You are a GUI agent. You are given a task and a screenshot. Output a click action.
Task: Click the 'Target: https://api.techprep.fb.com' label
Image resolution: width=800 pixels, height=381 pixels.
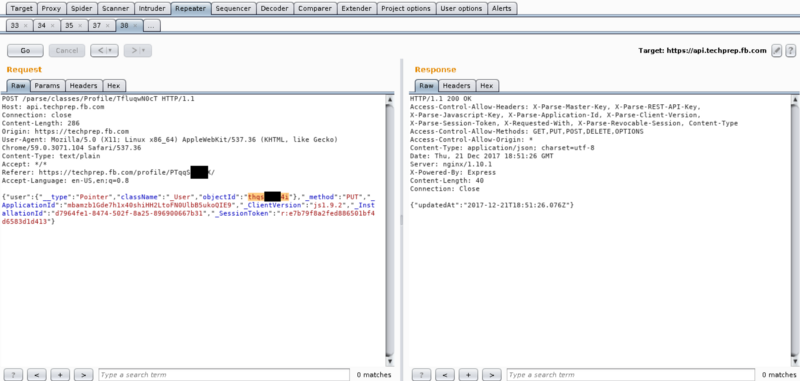[x=703, y=50]
